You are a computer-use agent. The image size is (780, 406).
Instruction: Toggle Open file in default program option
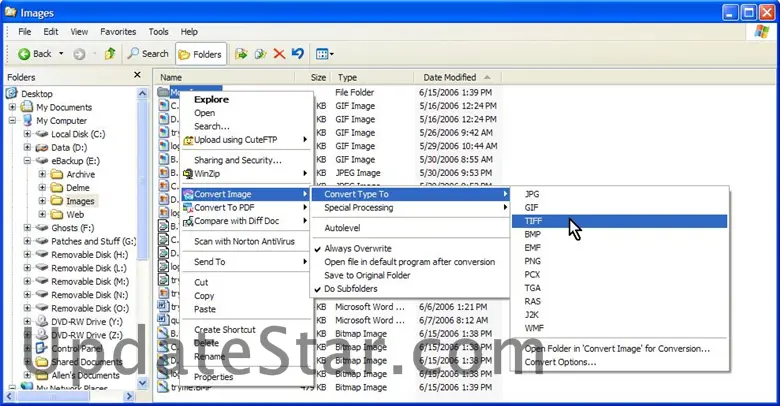coord(410,262)
